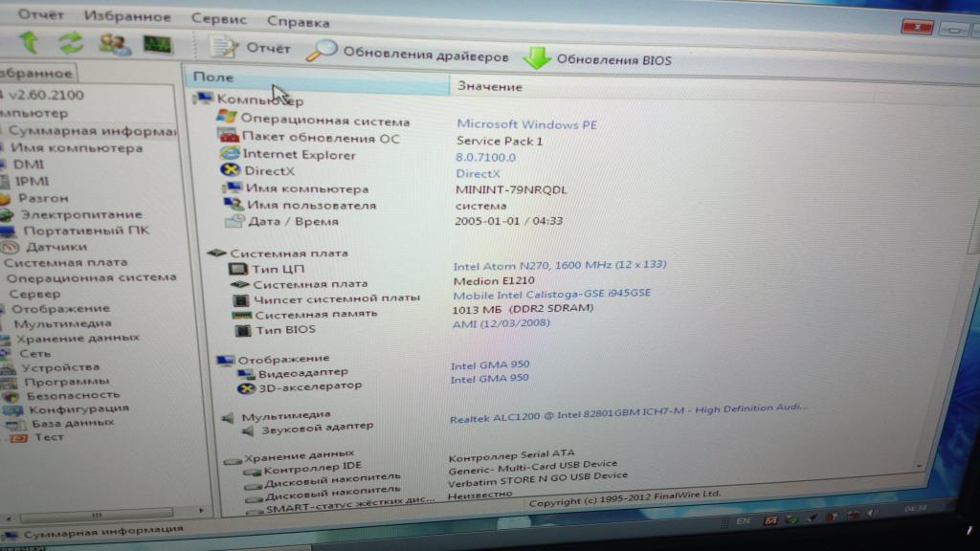This screenshot has width=980, height=551.
Task: Select Разгон in the sidebar tree
Action: pos(43,198)
